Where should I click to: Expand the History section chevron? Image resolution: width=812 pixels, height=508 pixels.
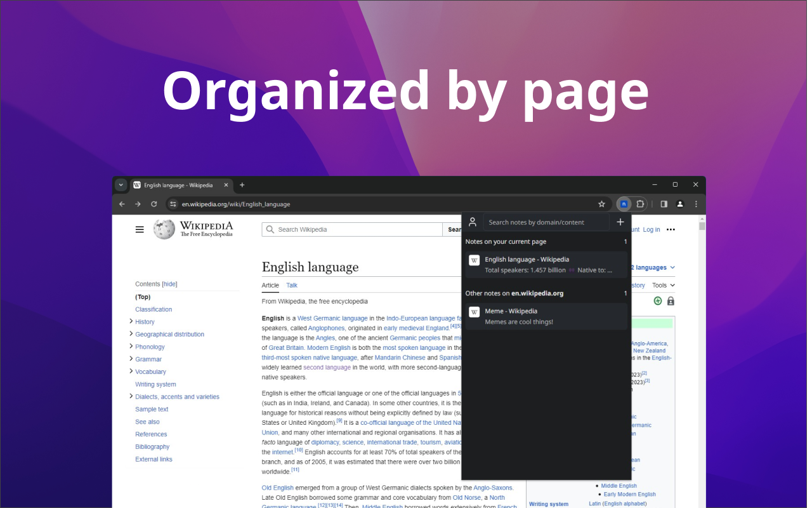(131, 321)
